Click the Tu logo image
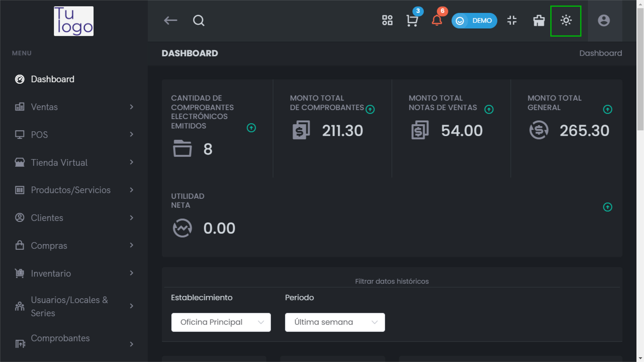The height and width of the screenshot is (362, 644). click(x=74, y=21)
